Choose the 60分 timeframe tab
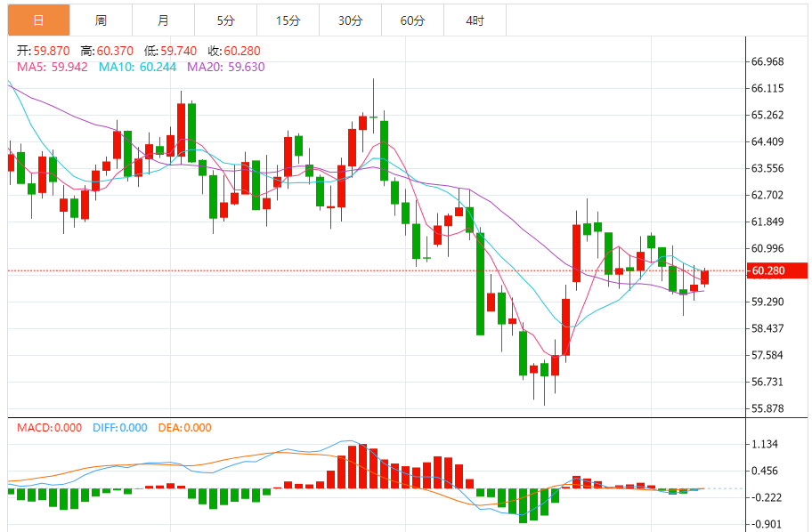The height and width of the screenshot is (532, 812). (413, 20)
